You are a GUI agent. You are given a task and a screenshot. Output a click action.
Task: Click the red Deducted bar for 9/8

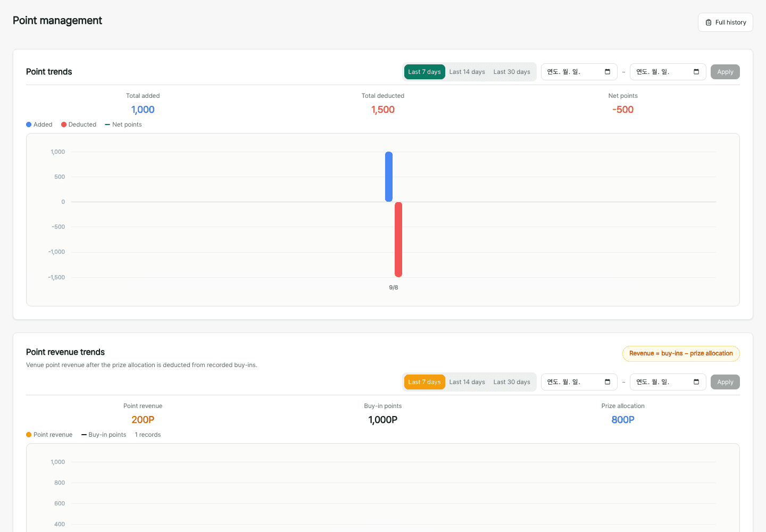(398, 239)
